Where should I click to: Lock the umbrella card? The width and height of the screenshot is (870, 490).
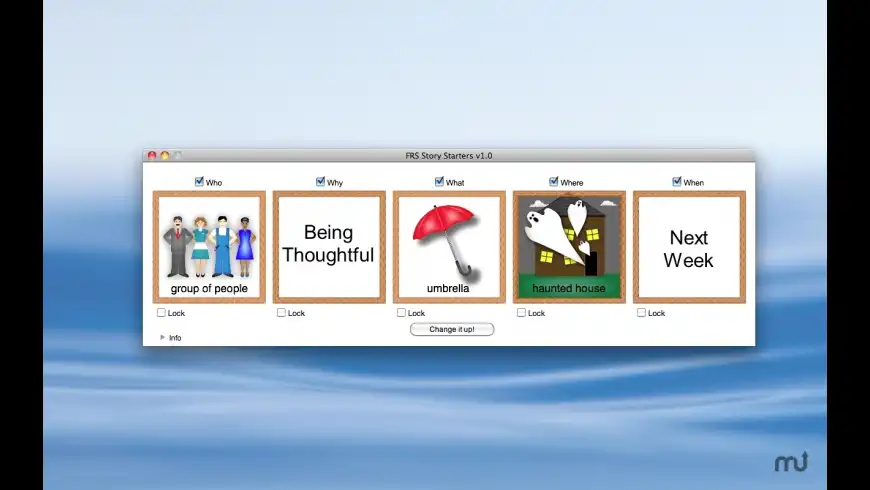coord(401,312)
